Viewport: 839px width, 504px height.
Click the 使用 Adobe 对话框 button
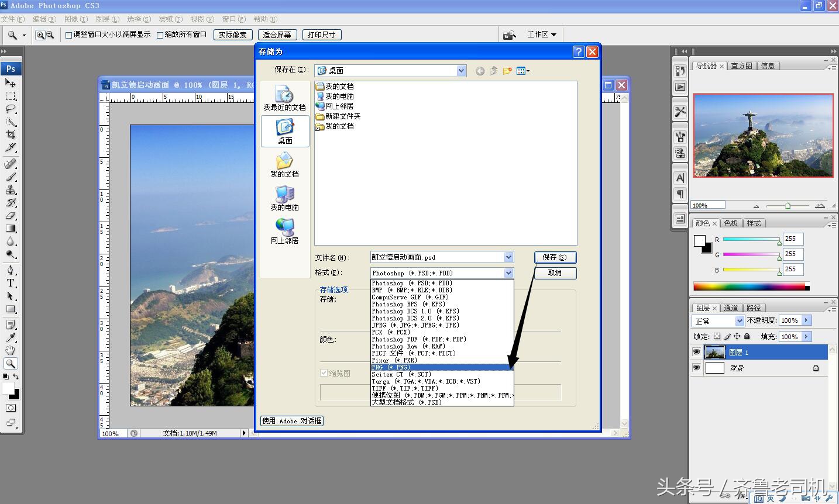point(291,421)
